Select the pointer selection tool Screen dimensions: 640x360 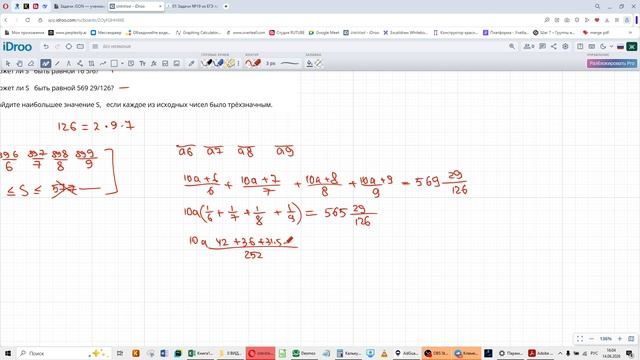8,63
